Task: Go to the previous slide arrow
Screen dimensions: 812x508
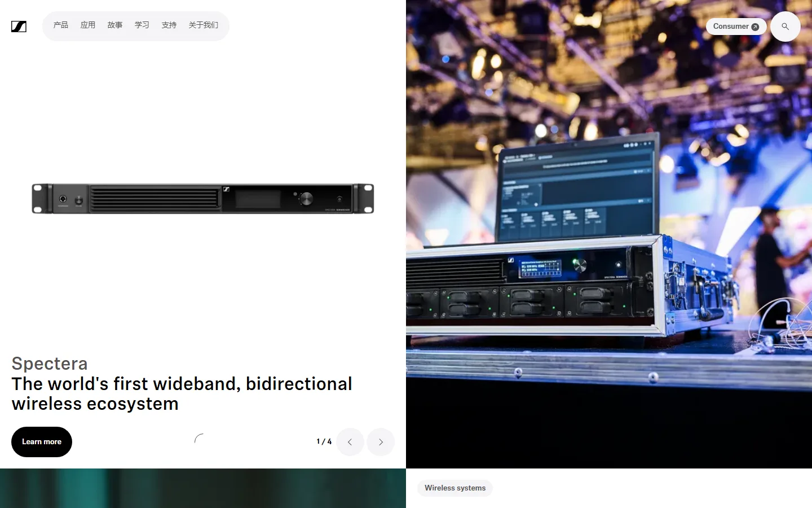Action: coord(350,442)
